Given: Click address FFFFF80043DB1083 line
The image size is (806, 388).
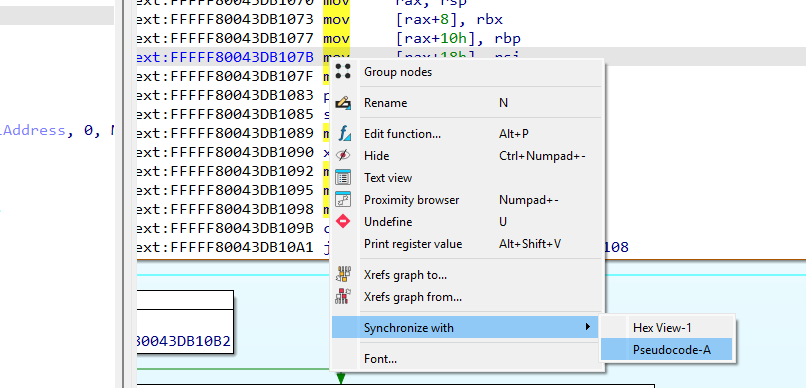Looking at the screenshot, I should click(x=225, y=96).
